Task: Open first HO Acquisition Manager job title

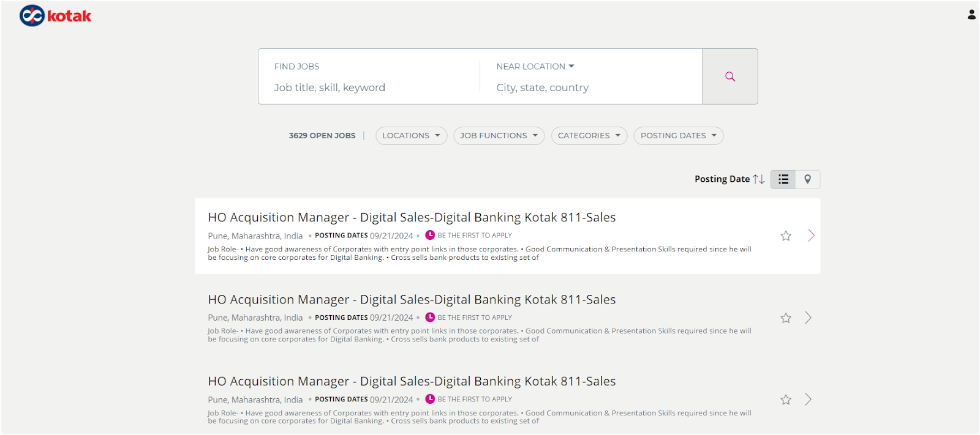Action: coord(412,217)
